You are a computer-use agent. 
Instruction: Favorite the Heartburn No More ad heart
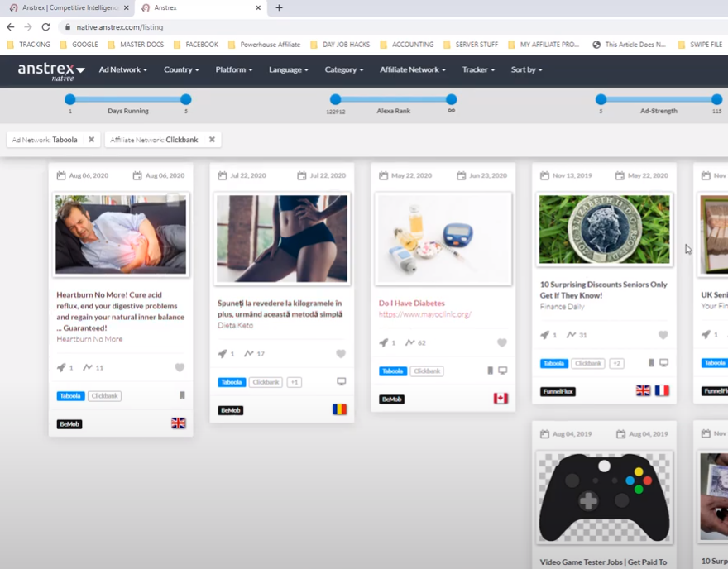tap(180, 367)
